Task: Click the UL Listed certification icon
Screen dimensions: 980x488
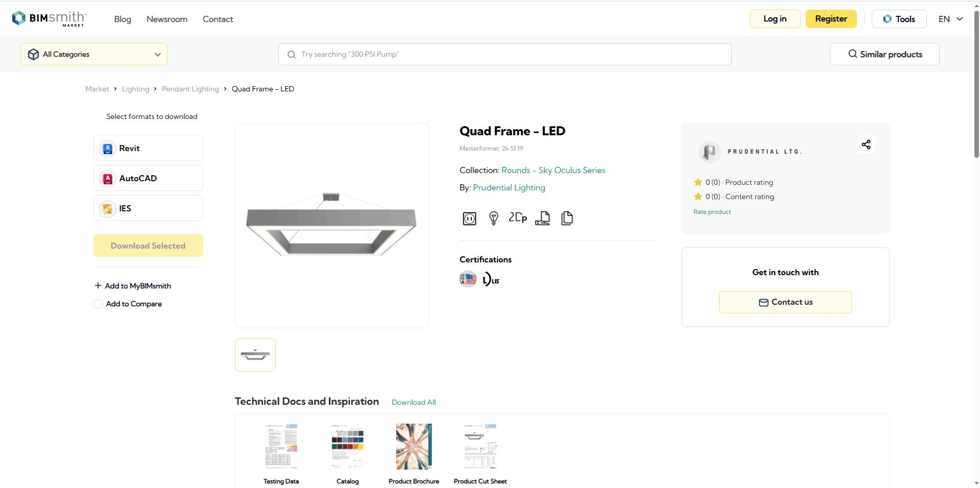Action: click(490, 279)
